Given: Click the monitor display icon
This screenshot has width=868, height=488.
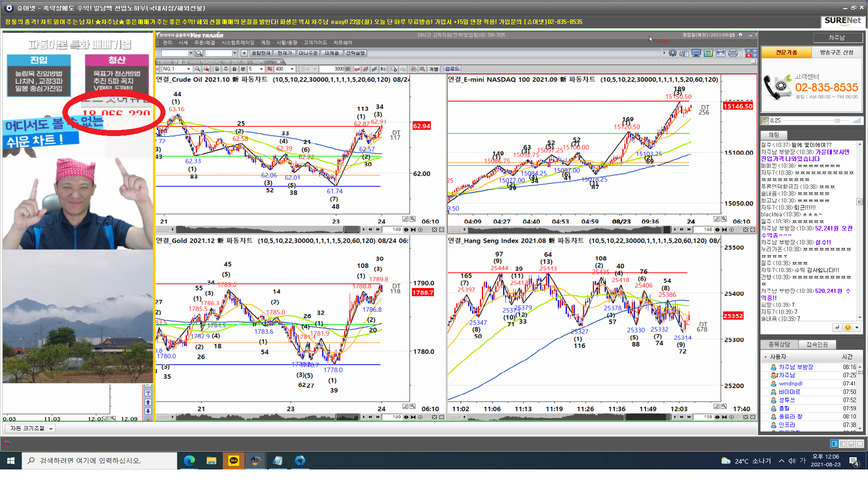Looking at the screenshot, I should pos(696,53).
